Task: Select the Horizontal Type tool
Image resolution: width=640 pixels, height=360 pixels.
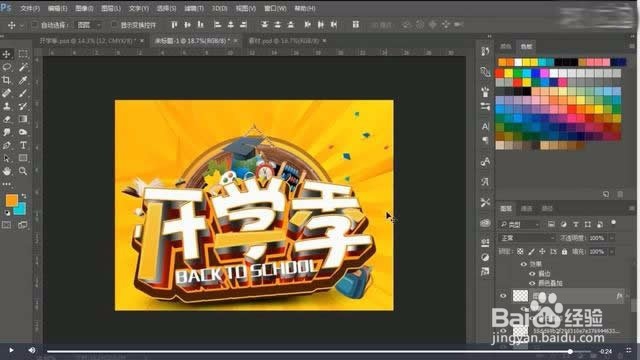Action: [23, 145]
